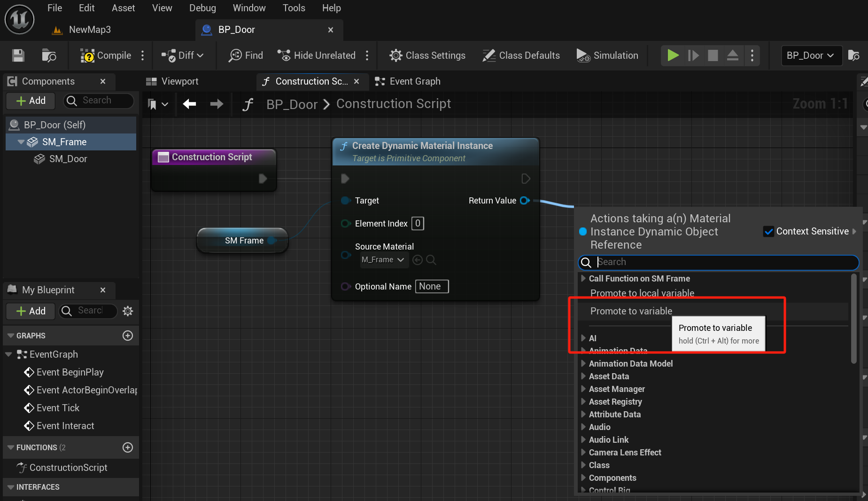
Task: Add a new component
Action: (31, 101)
